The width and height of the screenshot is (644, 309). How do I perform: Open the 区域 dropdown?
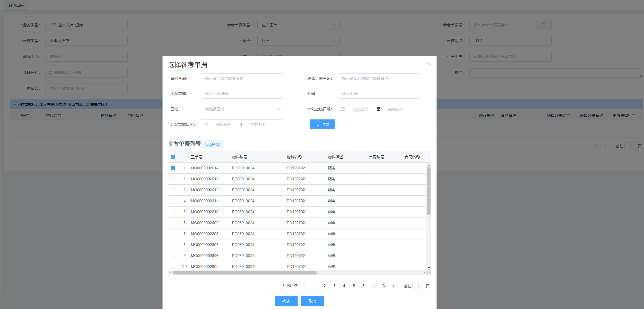coord(242,109)
